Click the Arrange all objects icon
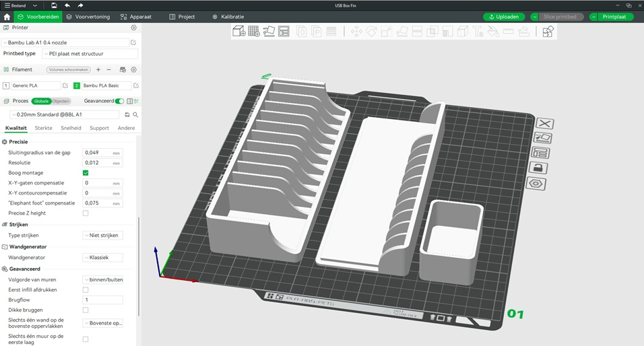This screenshot has width=644, height=346. click(x=284, y=31)
